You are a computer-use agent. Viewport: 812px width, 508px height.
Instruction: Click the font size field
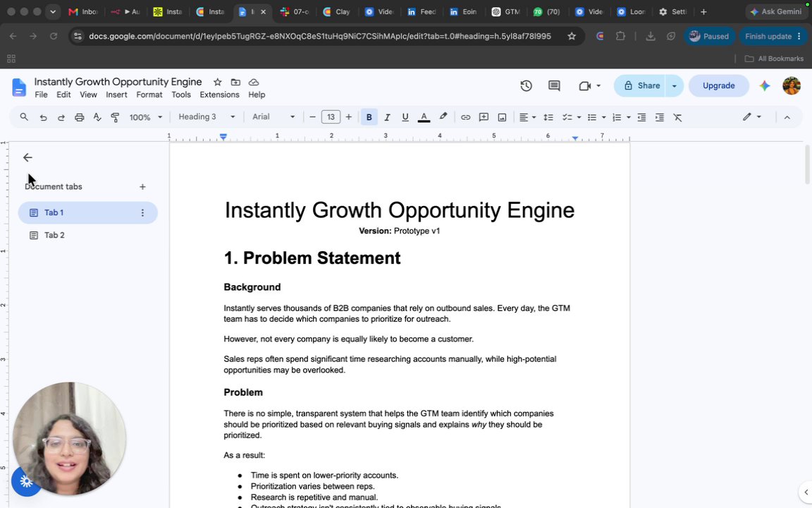click(331, 117)
